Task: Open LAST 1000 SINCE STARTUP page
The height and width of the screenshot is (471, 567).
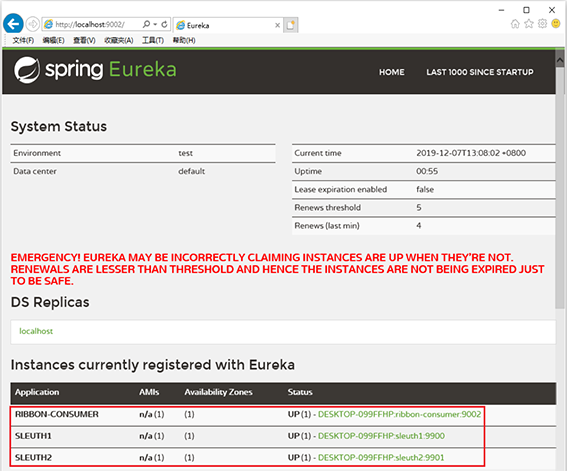Action: click(479, 72)
